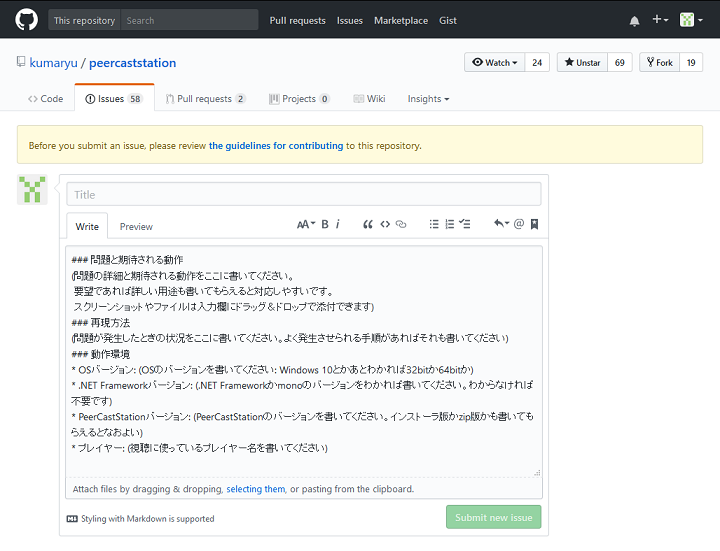Select the Write tab
The image size is (720, 551).
pos(87,226)
